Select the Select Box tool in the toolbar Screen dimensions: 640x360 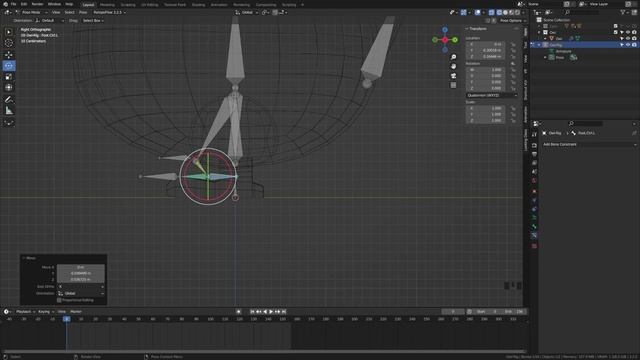pyautogui.click(x=9, y=32)
